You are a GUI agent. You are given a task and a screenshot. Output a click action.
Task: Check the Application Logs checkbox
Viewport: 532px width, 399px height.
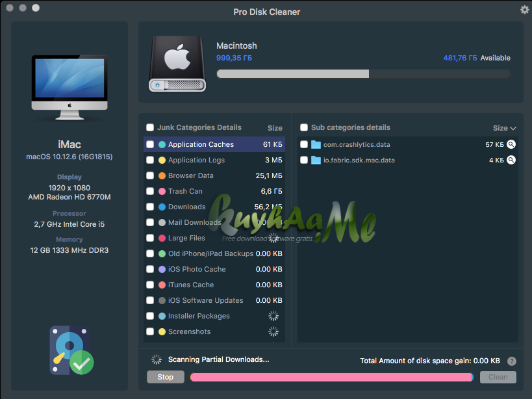click(x=150, y=160)
